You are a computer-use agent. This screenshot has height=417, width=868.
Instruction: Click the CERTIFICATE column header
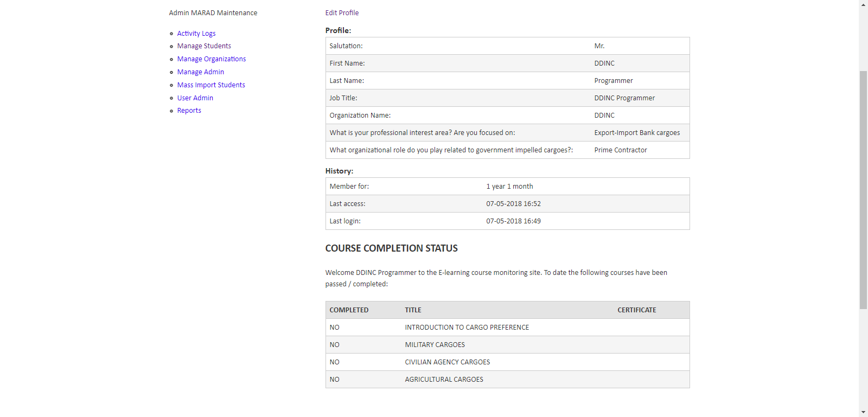pyautogui.click(x=636, y=310)
